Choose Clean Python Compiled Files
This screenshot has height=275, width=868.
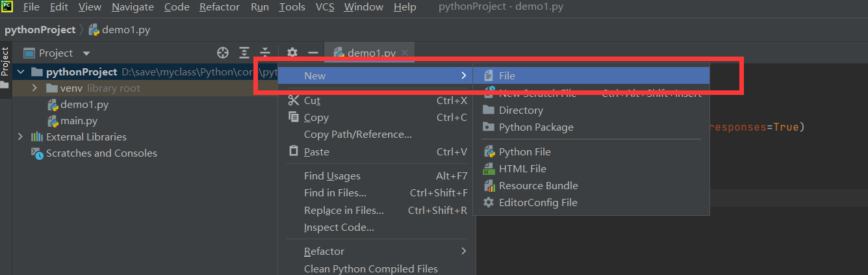point(376,268)
